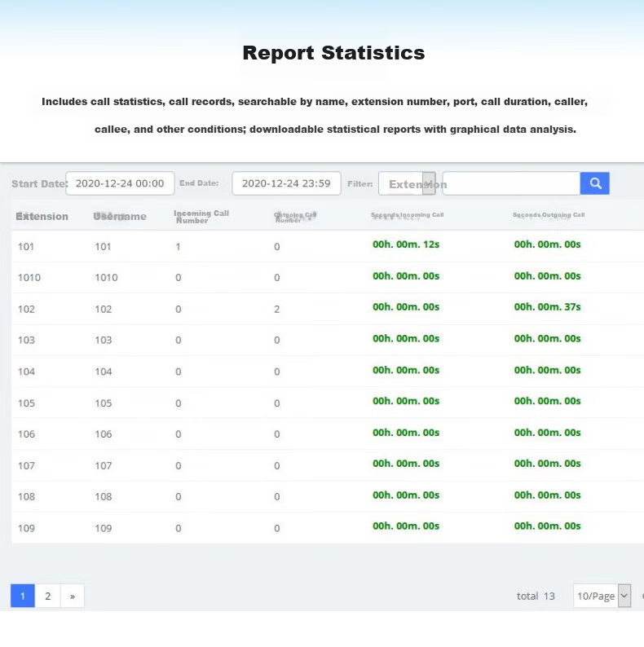Click the End Date field
This screenshot has width=644, height=647.
coord(286,183)
